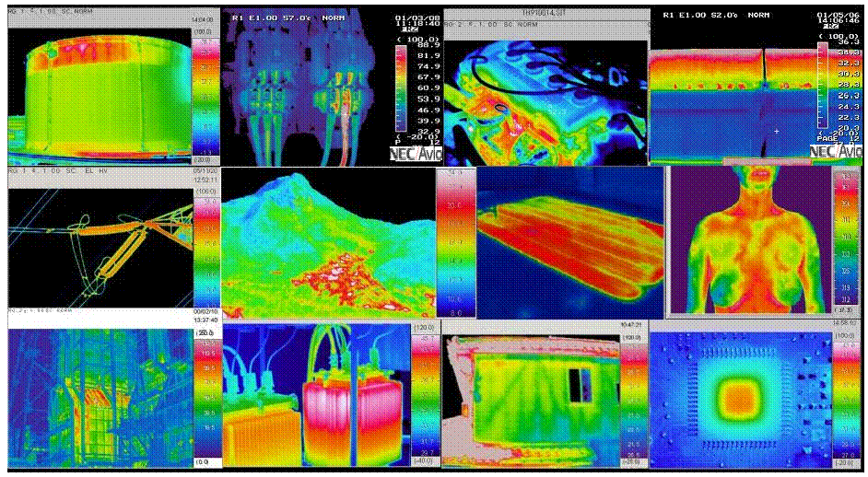Open the circuit board chip thermal image
Viewport: 868px width, 477px height.
tap(741, 400)
